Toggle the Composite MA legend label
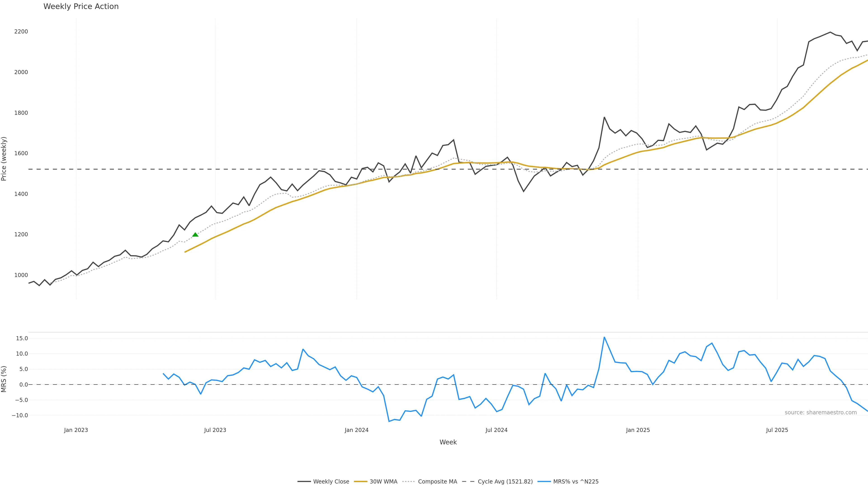Image resolution: width=868 pixels, height=488 pixels. (437, 482)
